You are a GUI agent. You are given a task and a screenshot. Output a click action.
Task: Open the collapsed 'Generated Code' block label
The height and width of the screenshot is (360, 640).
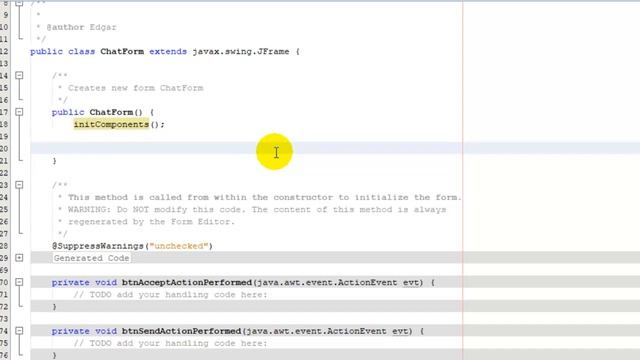tap(91, 258)
